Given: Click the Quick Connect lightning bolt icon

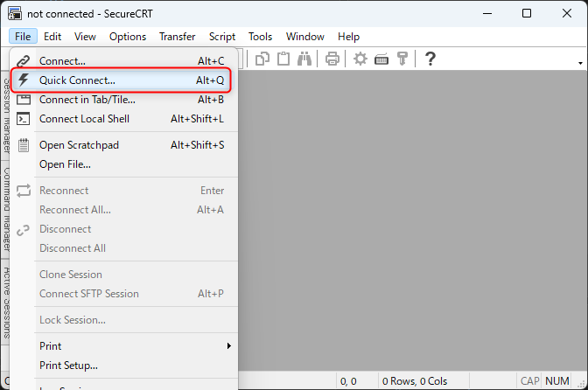Looking at the screenshot, I should click(24, 80).
